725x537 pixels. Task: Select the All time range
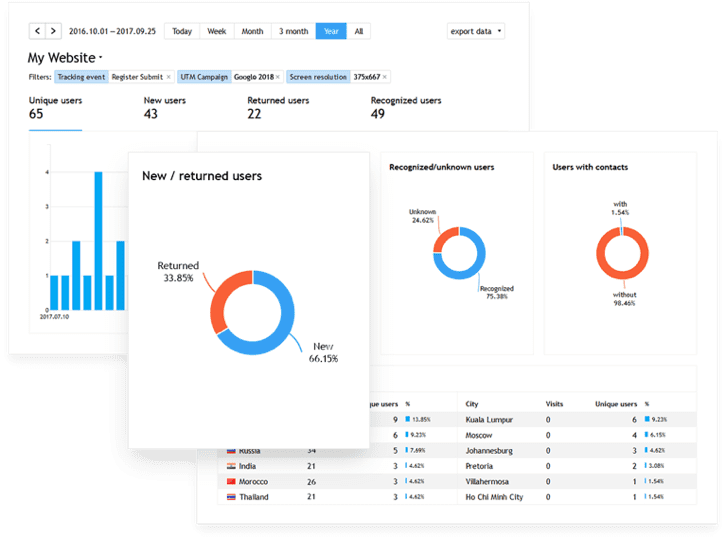[x=358, y=31]
